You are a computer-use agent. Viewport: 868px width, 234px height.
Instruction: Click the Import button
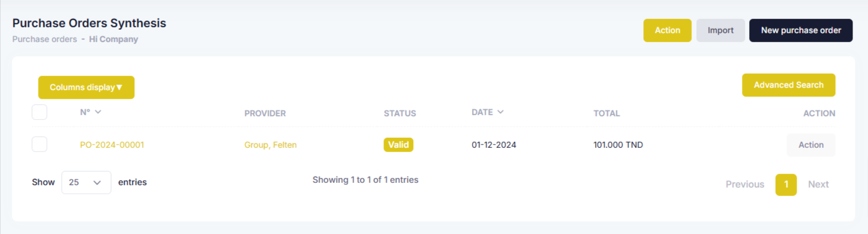721,30
